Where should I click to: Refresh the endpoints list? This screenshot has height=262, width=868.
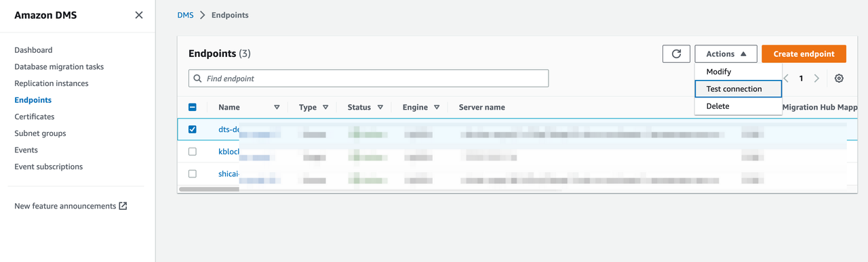(676, 53)
